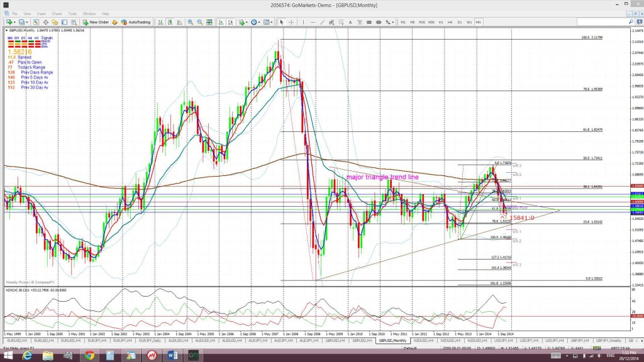
Task: Toggle chart auto scroll
Action: pos(221,22)
